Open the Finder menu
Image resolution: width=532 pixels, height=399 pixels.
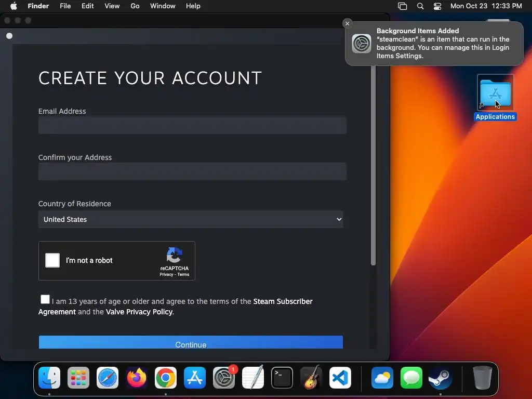point(38,6)
